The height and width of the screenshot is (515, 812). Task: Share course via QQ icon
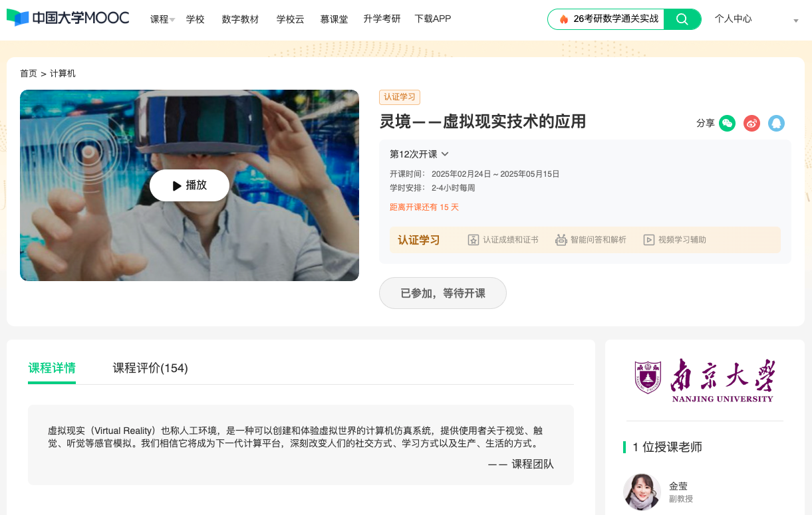(776, 123)
